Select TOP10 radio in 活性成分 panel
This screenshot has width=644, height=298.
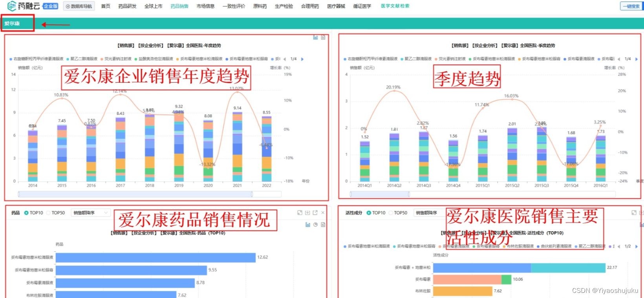click(376, 213)
